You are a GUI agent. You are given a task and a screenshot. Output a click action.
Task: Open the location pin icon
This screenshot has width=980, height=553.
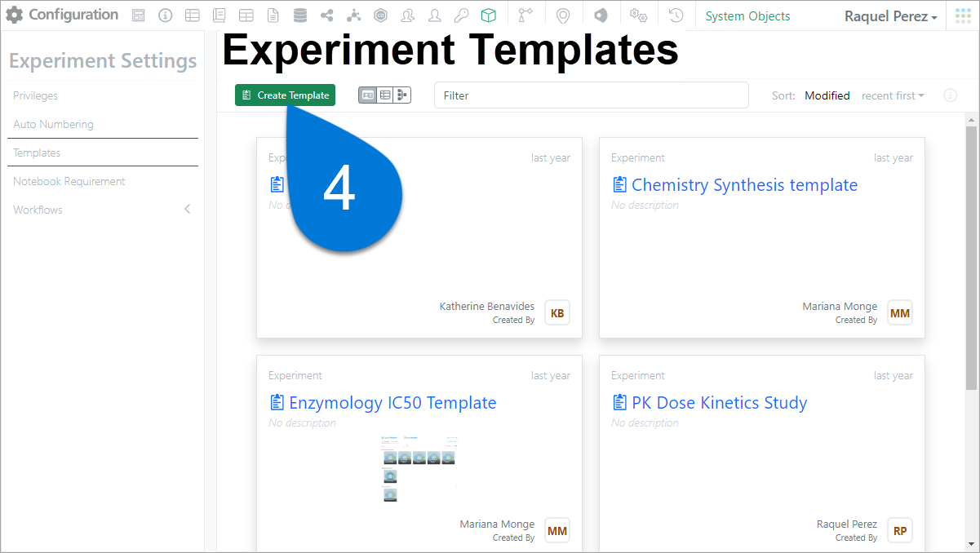[562, 15]
